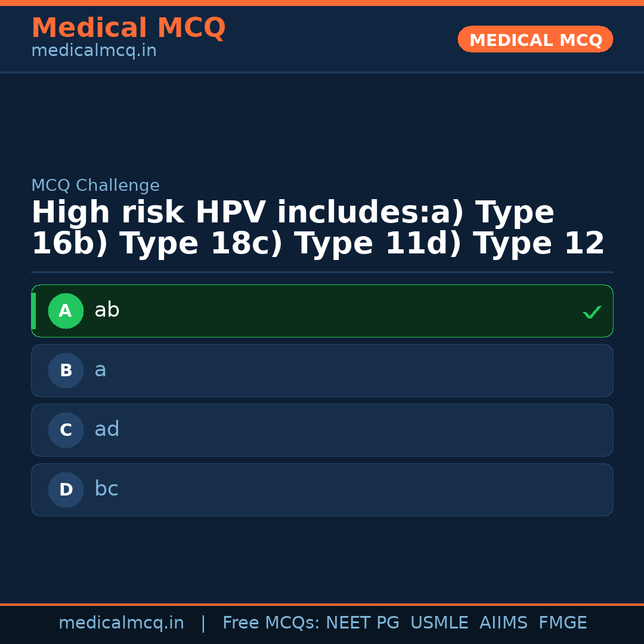Click the B letter circle icon
Viewport: 644px width, 644px height.
(x=66, y=370)
